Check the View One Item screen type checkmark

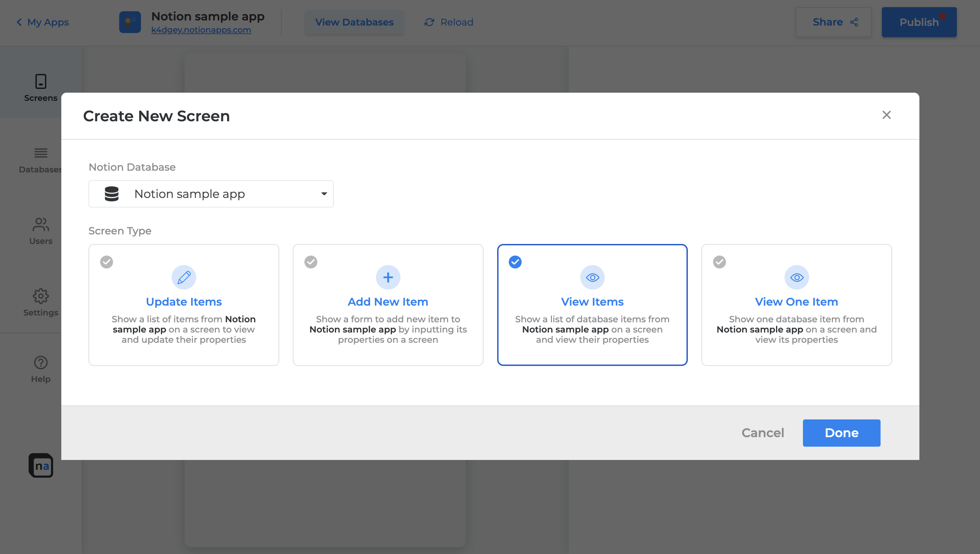[719, 262]
